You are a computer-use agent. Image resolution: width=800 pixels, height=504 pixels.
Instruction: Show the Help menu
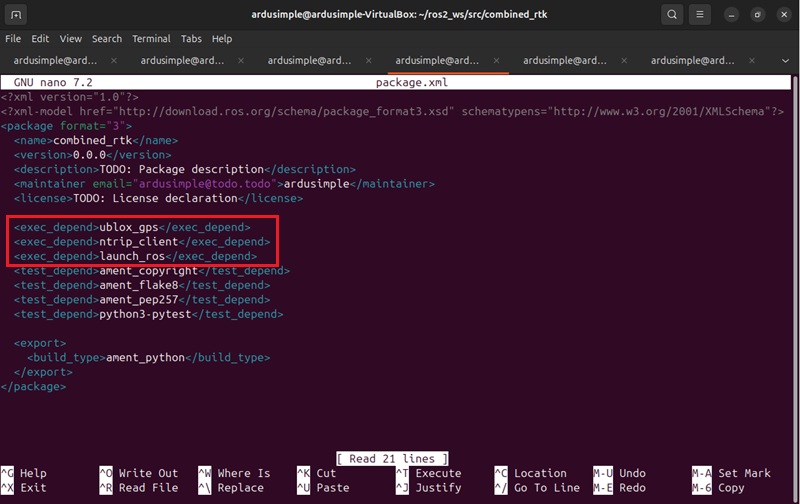tap(222, 38)
